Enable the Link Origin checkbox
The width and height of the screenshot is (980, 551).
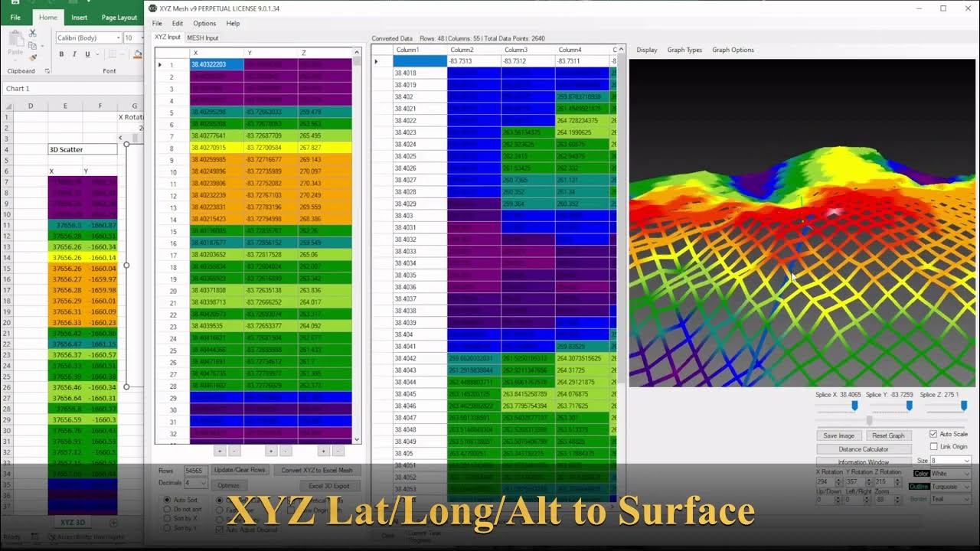[933, 446]
